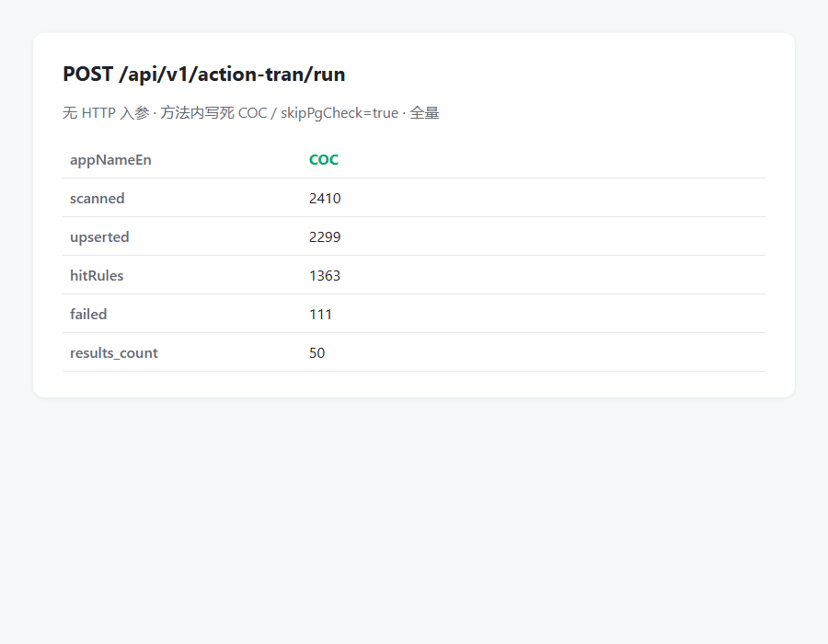The width and height of the screenshot is (828, 644).
Task: Select the upserted value 2299
Action: [325, 237]
